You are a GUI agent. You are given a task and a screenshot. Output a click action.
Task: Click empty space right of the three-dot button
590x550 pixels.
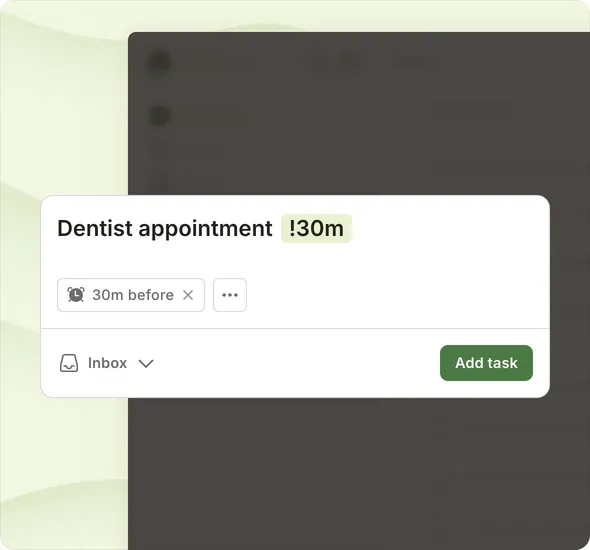pyautogui.click(x=389, y=295)
